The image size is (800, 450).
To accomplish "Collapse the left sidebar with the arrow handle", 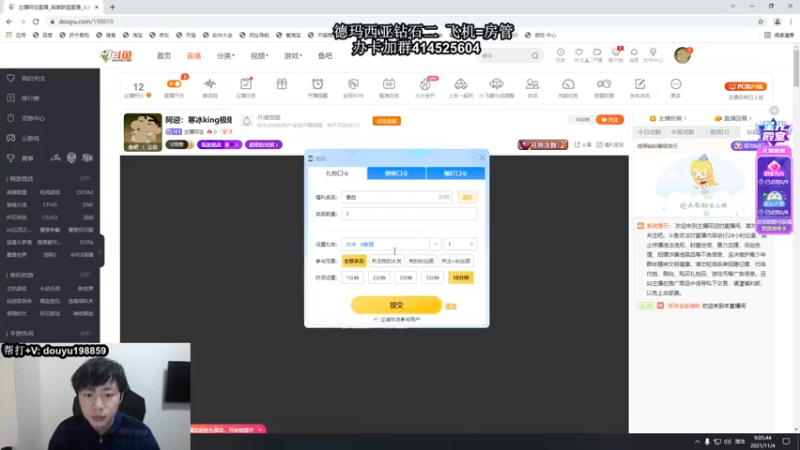I will (101, 251).
